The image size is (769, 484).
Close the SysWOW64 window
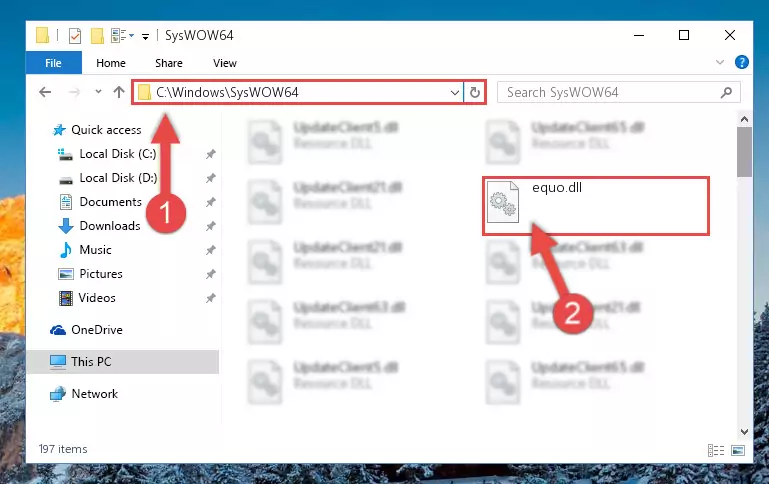[x=729, y=35]
